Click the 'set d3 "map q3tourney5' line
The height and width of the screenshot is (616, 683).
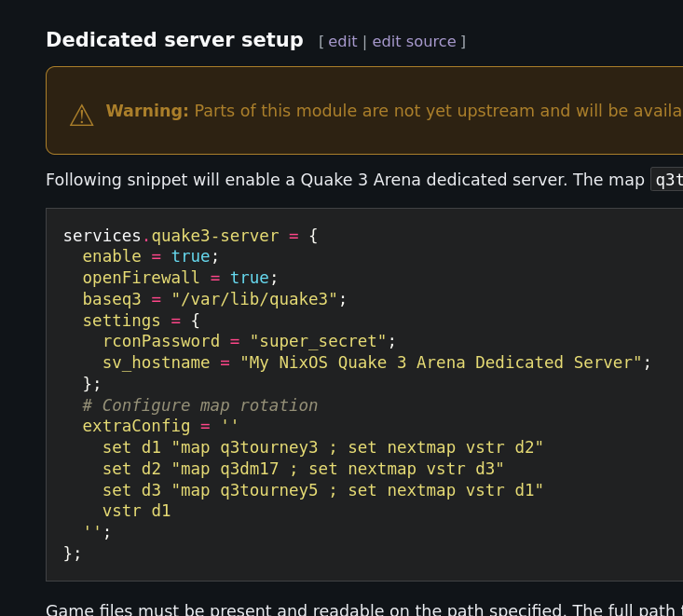click(322, 490)
